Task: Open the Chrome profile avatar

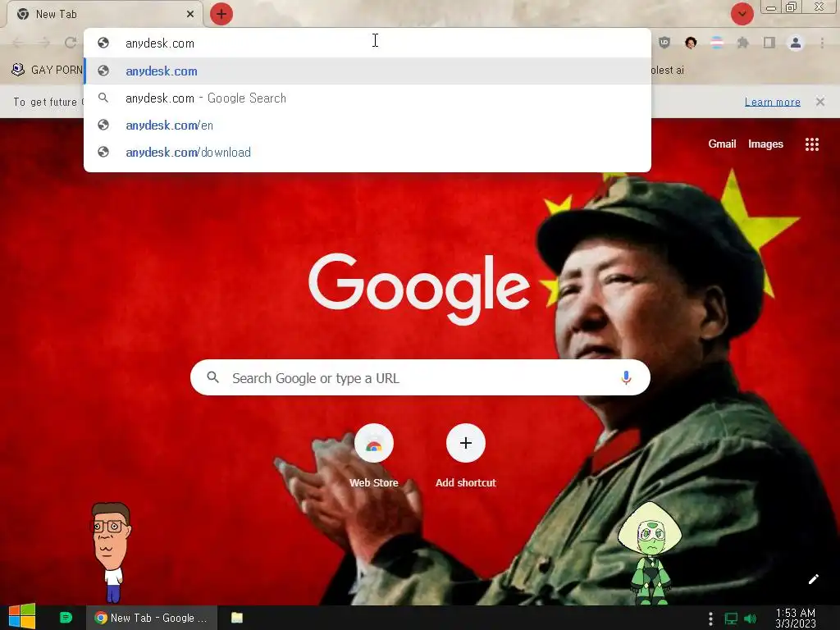Action: point(796,43)
